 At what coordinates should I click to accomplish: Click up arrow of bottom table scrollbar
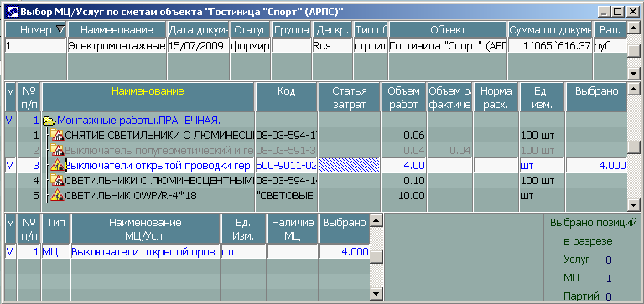click(376, 221)
